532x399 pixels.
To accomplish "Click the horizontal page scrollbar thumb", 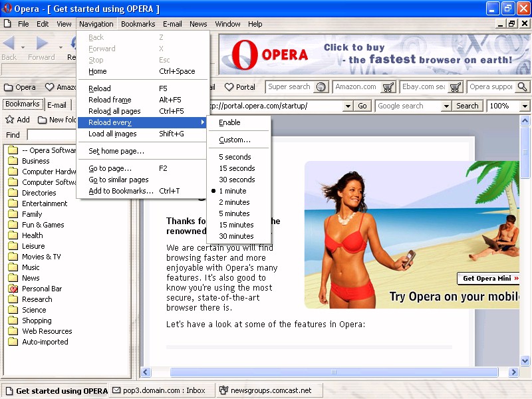I will click(x=333, y=372).
